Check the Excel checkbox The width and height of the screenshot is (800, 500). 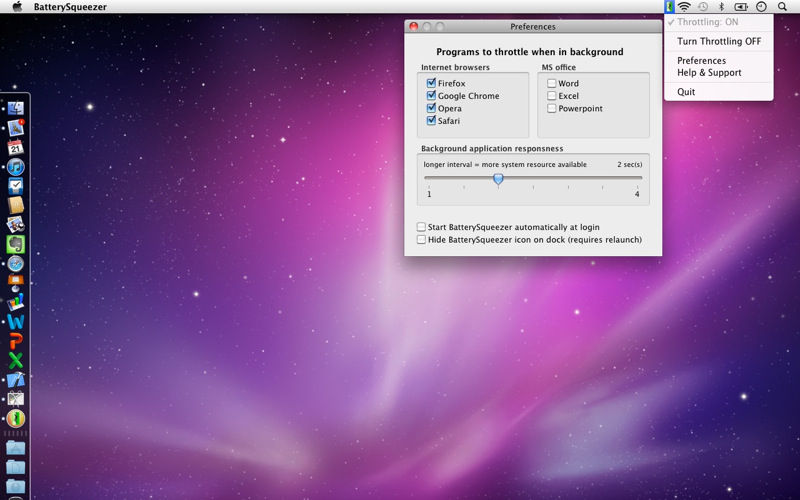[552, 95]
